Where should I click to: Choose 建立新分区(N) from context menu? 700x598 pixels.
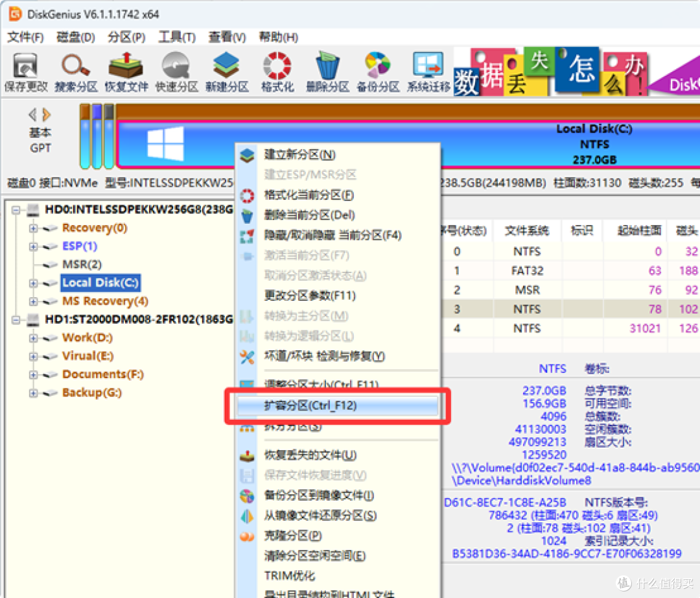(338, 155)
